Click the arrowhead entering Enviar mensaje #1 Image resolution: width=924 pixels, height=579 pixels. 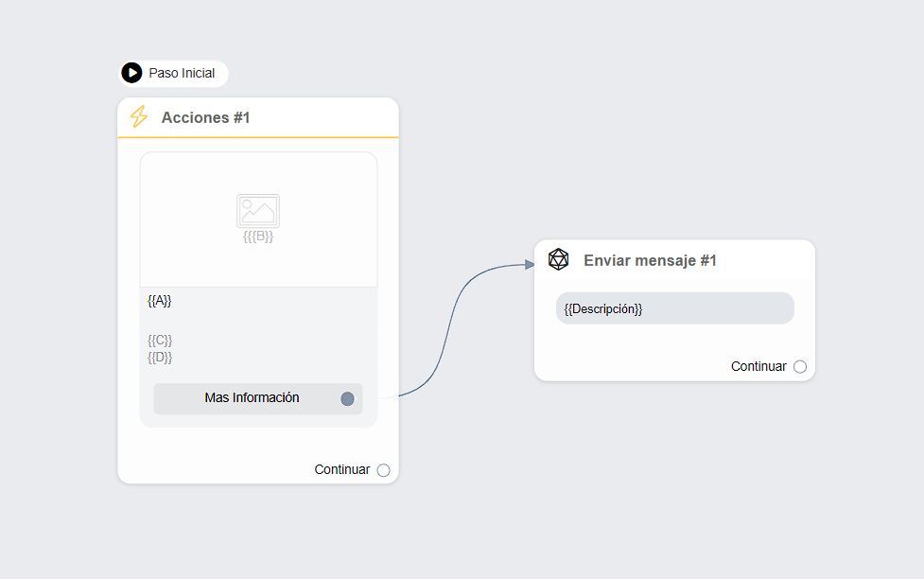point(530,265)
